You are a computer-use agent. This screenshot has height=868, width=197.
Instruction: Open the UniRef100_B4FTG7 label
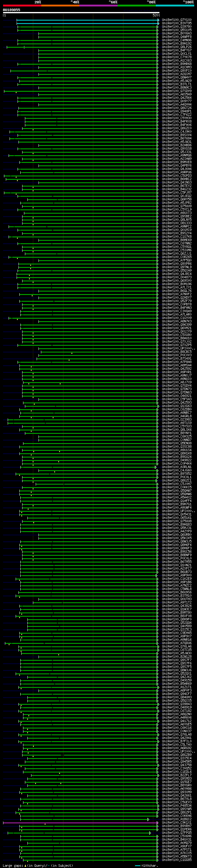tap(177, 50)
